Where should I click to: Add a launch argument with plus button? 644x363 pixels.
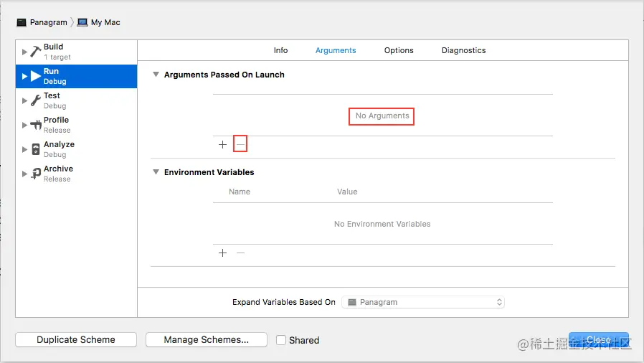coord(222,144)
